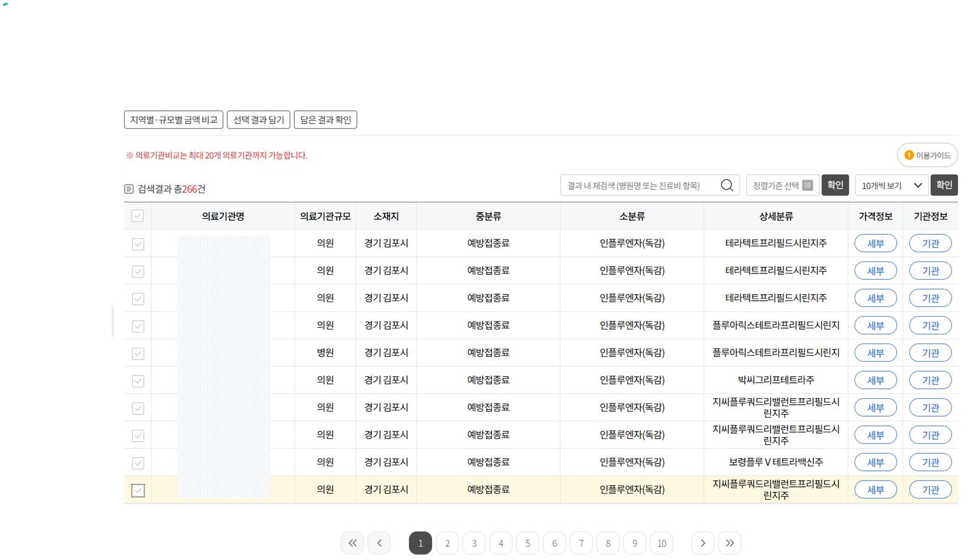Click the 결과 내 재검색 input field
The image size is (972, 560).
(x=639, y=186)
